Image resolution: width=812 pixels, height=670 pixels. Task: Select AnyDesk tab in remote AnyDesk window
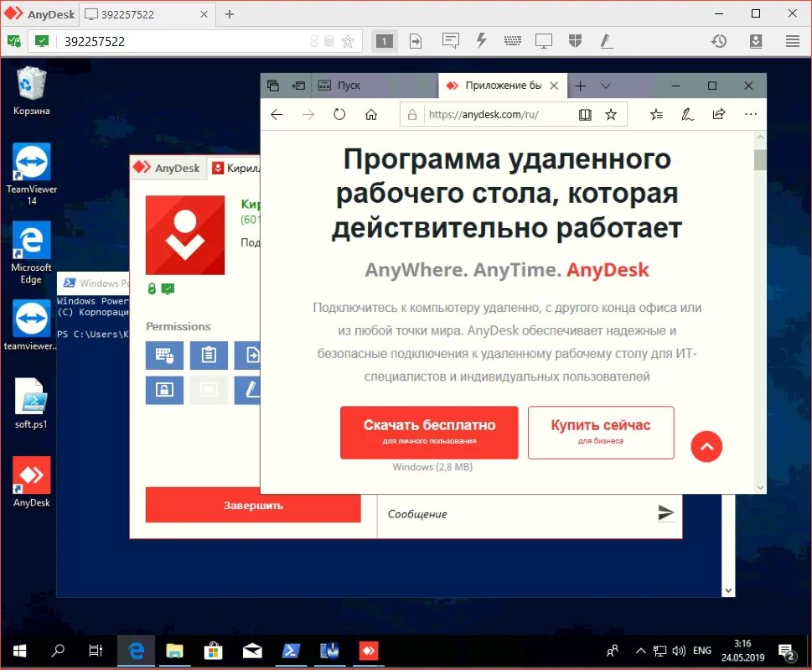(x=167, y=168)
